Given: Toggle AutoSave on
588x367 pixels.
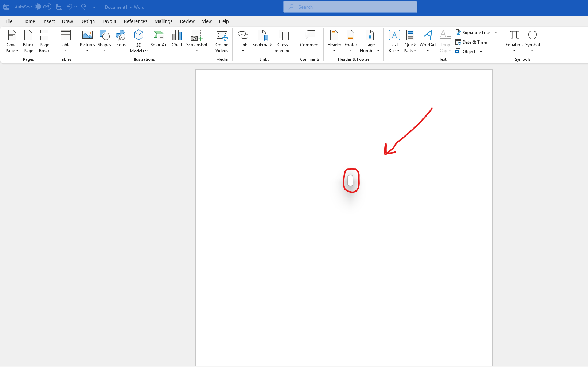Looking at the screenshot, I should [43, 7].
